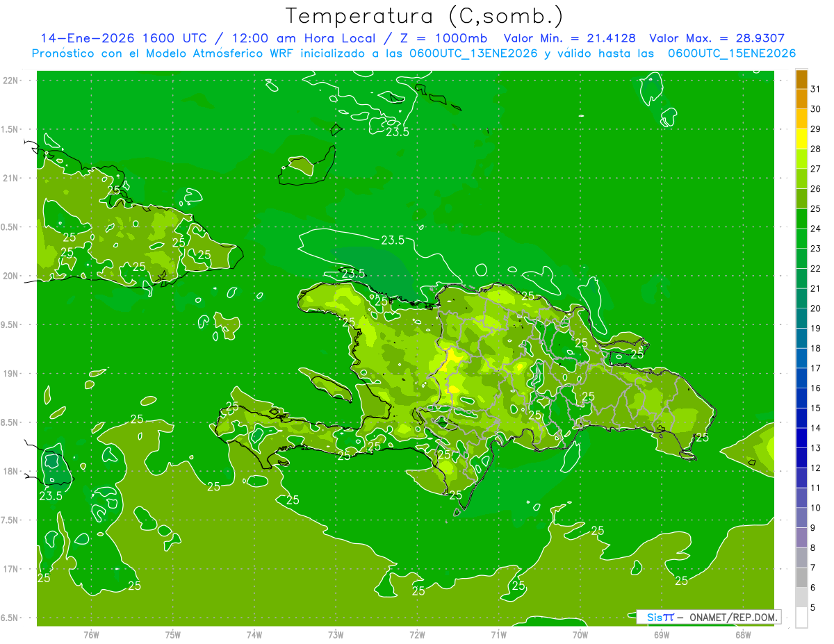This screenshot has width=834, height=644.
Task: Pick the gold legend band between 28 and 29
Action: coord(801,139)
